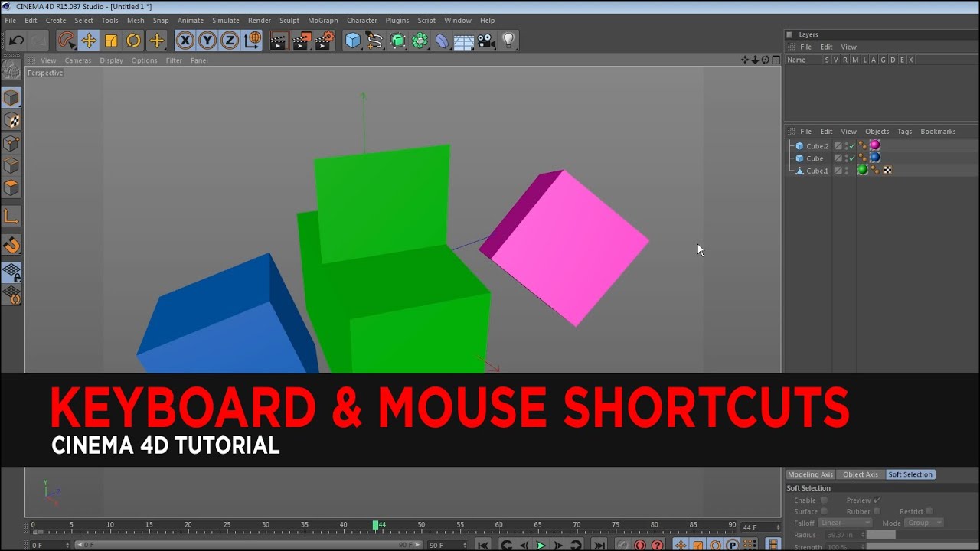Open the viewport Options menu

pos(144,60)
